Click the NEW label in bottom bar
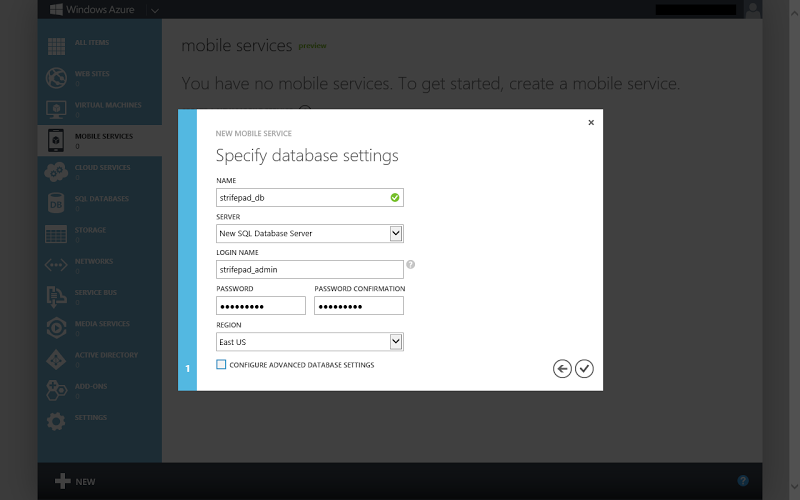 [x=85, y=482]
